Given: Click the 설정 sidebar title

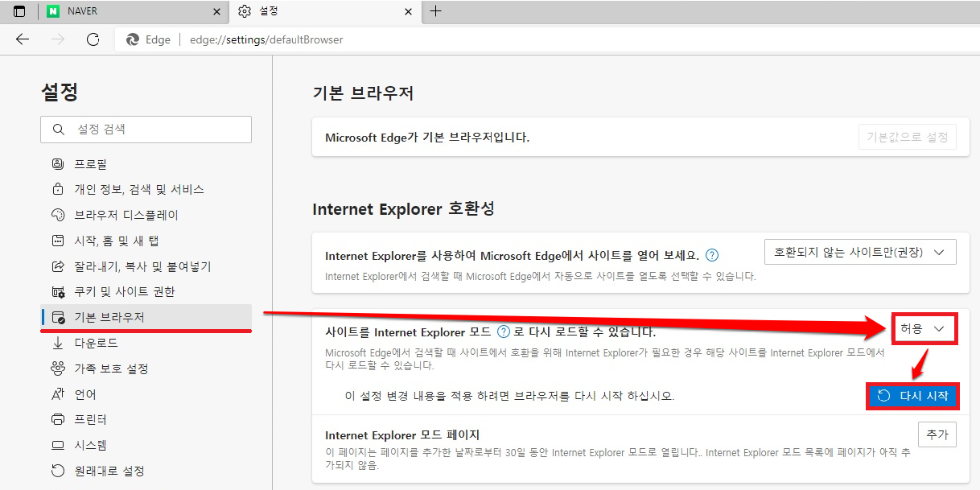Looking at the screenshot, I should (x=60, y=92).
